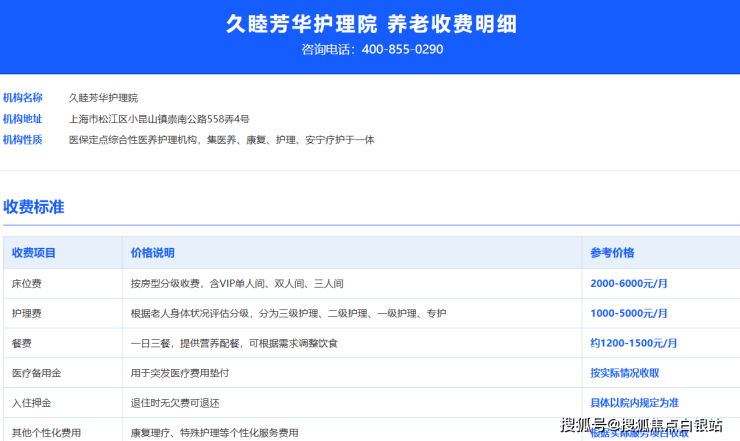This screenshot has height=441, width=740.
Task: Click the price 1000-5000元/月
Action: pos(629,314)
